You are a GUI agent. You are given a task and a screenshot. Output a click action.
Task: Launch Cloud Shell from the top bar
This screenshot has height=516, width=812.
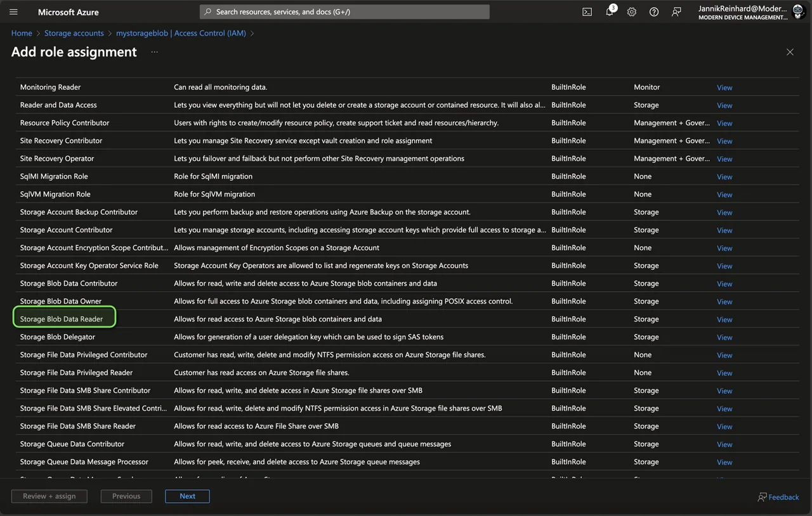[587, 12]
